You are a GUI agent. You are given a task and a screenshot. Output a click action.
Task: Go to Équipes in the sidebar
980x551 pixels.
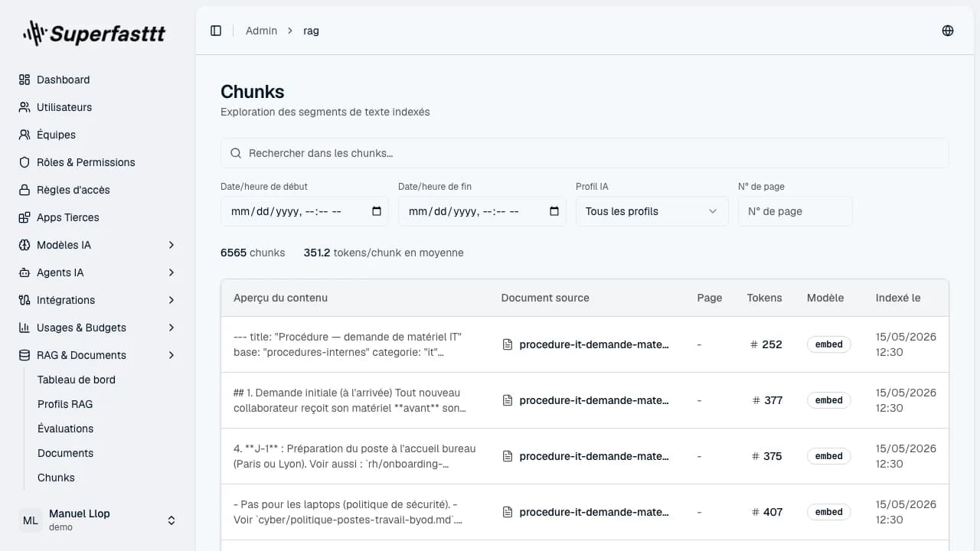click(98, 135)
